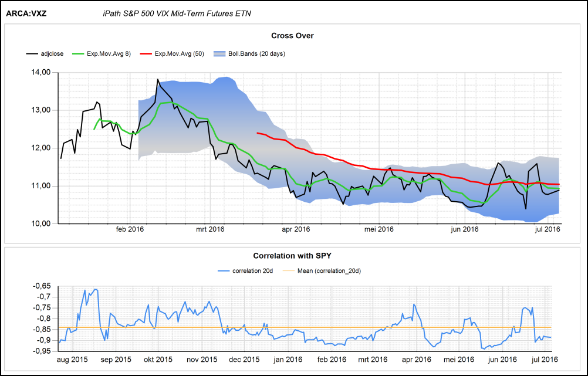Click the -0,65 correlation axis label
The height and width of the screenshot is (376, 588).
coord(42,286)
